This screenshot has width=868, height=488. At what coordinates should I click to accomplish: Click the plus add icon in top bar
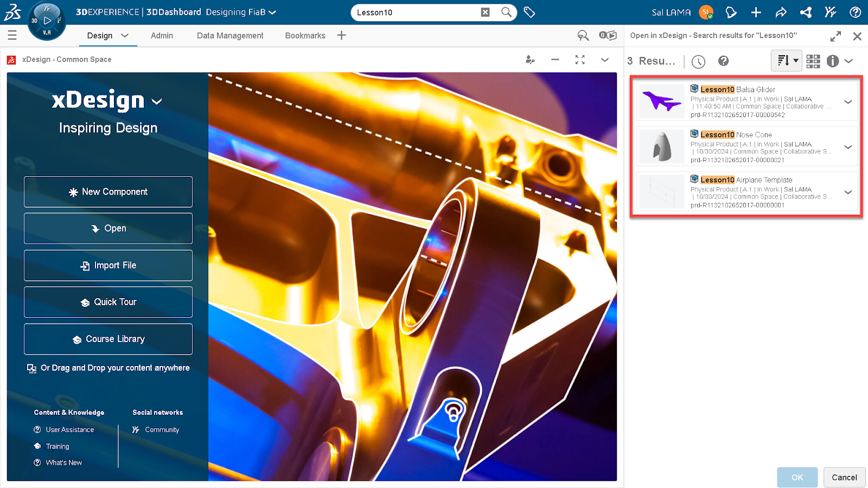(x=756, y=12)
